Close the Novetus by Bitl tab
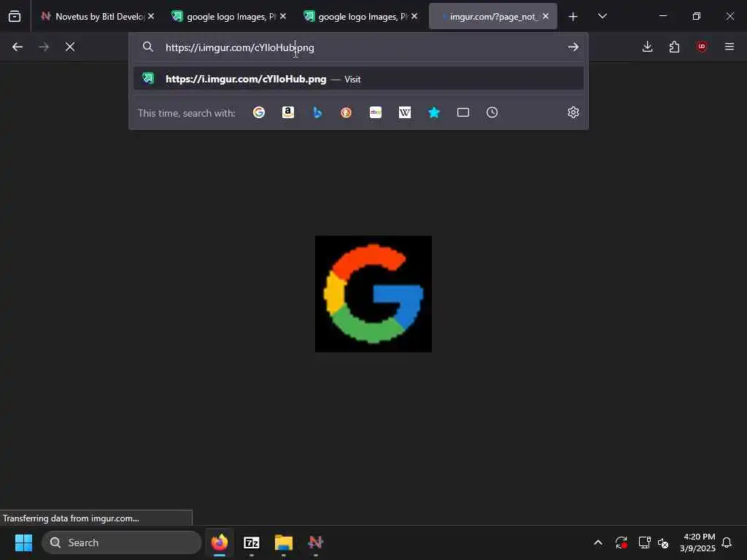747x560 pixels. tap(151, 16)
